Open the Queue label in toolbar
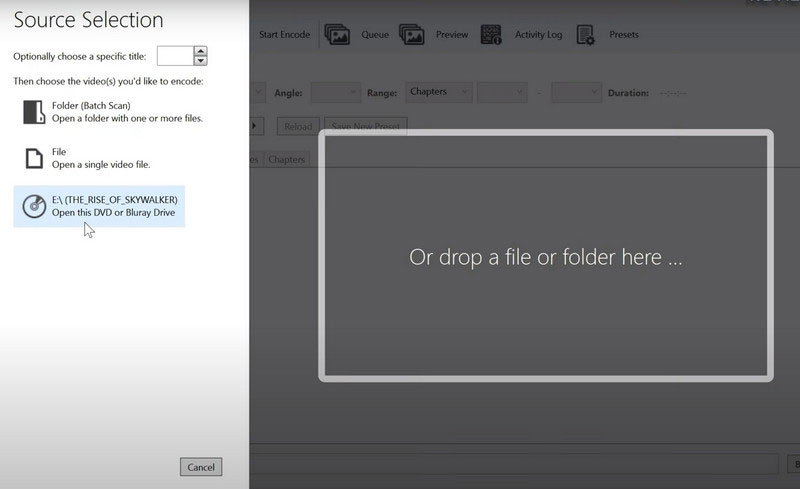800x489 pixels. (x=375, y=35)
